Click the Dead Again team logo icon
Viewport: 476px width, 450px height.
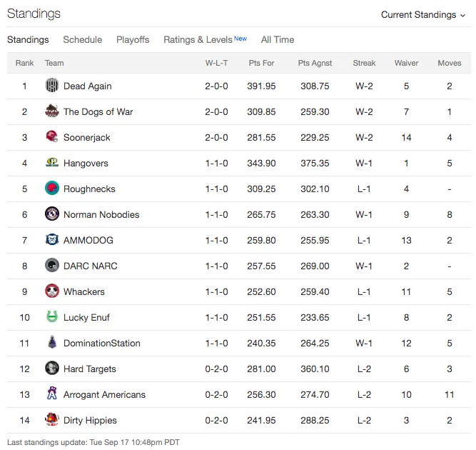point(52,85)
